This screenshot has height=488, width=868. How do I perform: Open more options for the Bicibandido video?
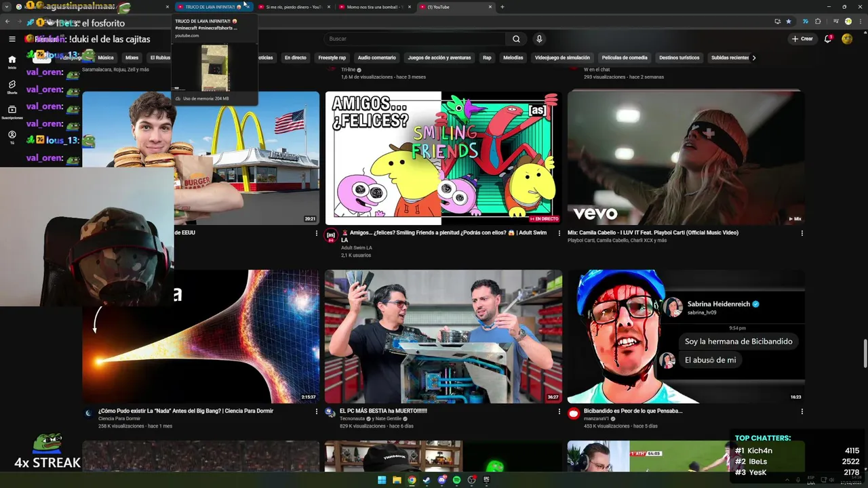(802, 411)
